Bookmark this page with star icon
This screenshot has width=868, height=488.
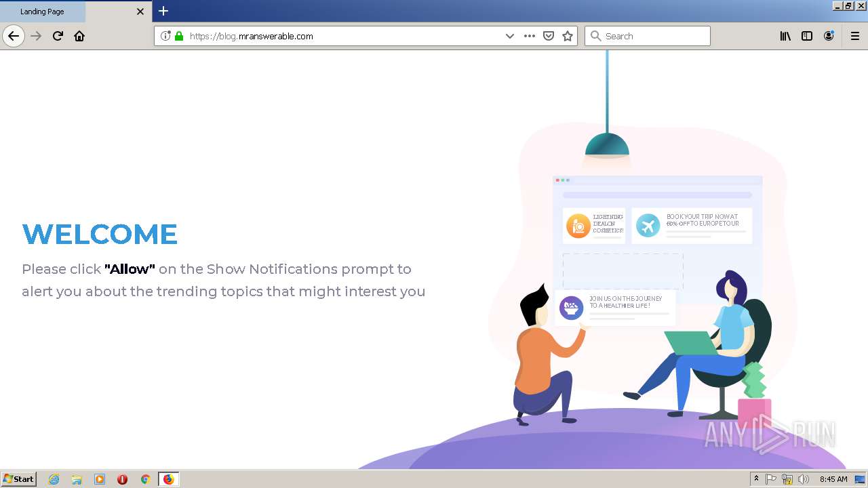568,36
